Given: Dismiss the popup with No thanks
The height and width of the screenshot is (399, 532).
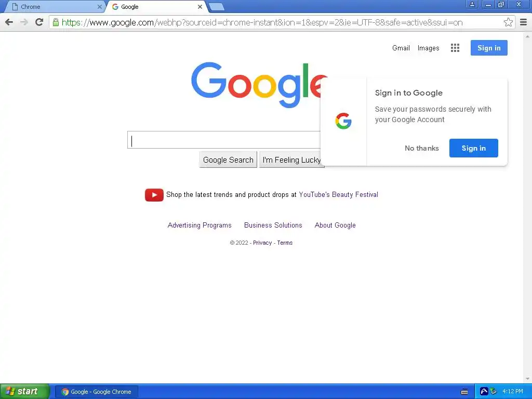Looking at the screenshot, I should click(x=422, y=148).
